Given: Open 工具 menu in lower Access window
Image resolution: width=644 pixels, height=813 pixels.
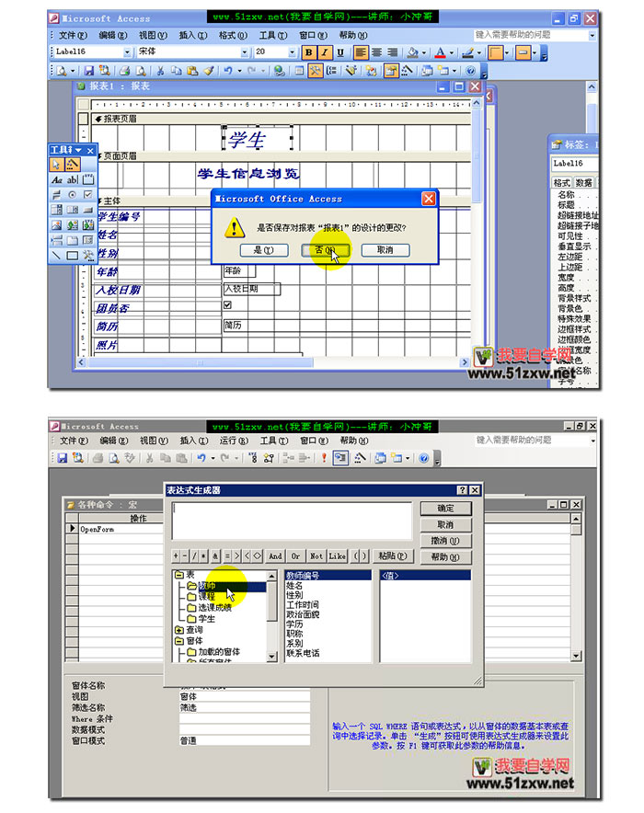Looking at the screenshot, I should 274,441.
